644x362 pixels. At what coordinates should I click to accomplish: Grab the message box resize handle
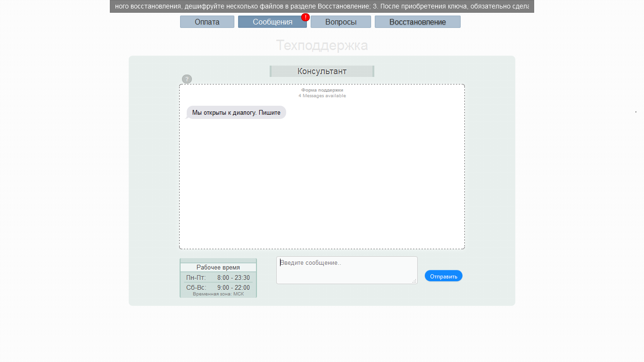click(414, 281)
